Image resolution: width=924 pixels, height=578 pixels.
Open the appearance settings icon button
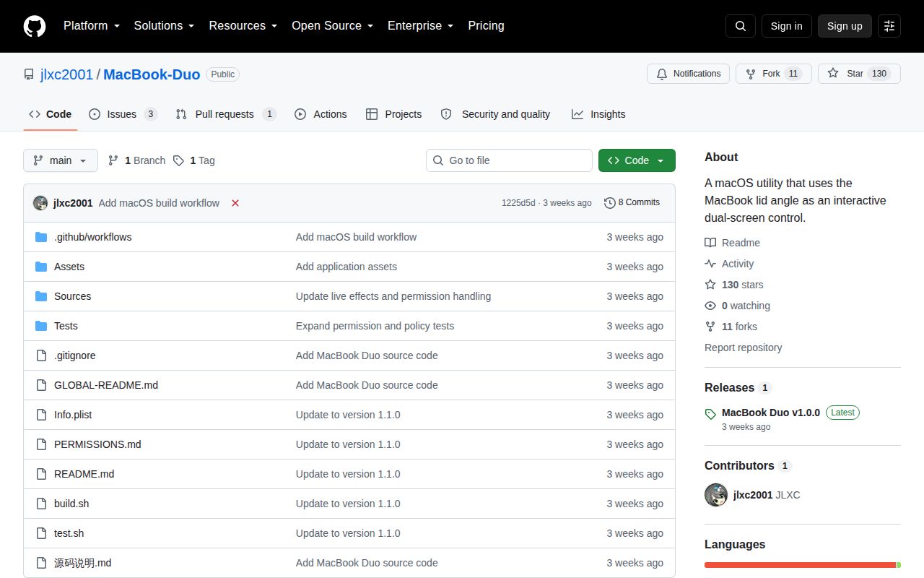tap(889, 26)
